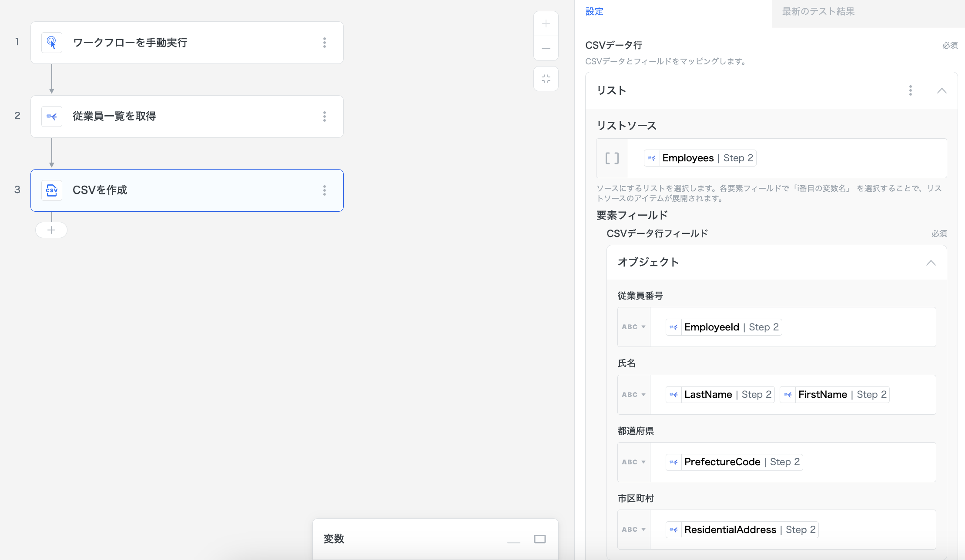Click the add step plus button

click(x=51, y=230)
